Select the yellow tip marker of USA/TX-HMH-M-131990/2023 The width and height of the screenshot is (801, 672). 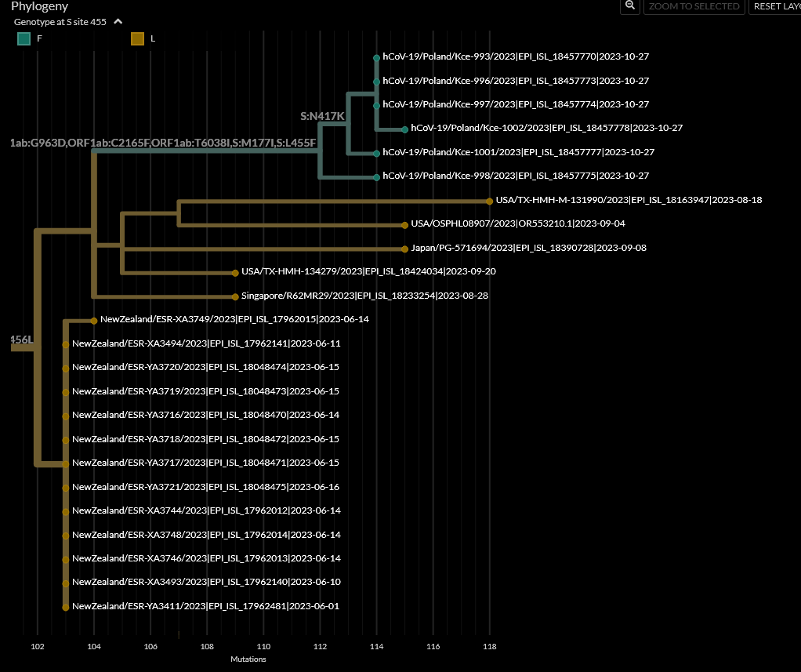(x=488, y=200)
